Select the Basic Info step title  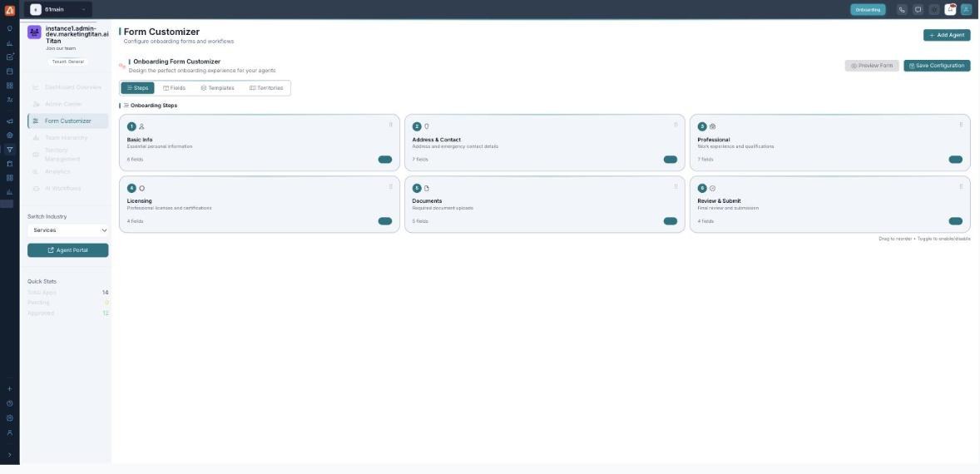tap(140, 140)
